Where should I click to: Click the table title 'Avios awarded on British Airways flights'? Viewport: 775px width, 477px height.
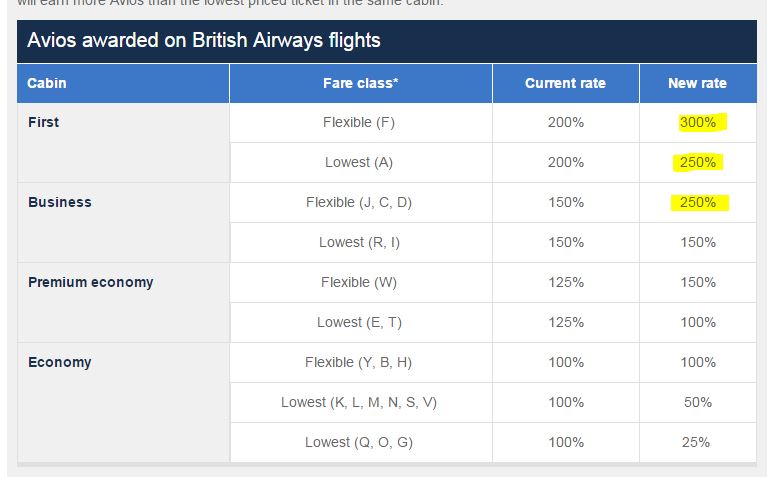(x=204, y=41)
